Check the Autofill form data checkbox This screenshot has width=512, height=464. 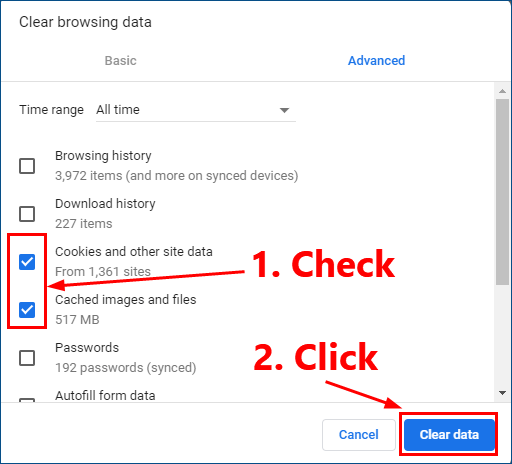pyautogui.click(x=27, y=400)
